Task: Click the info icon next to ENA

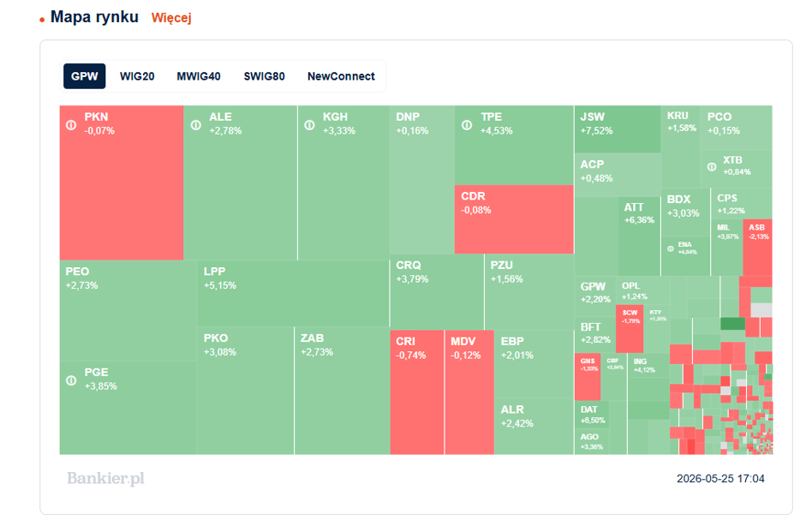Action: 671,249
